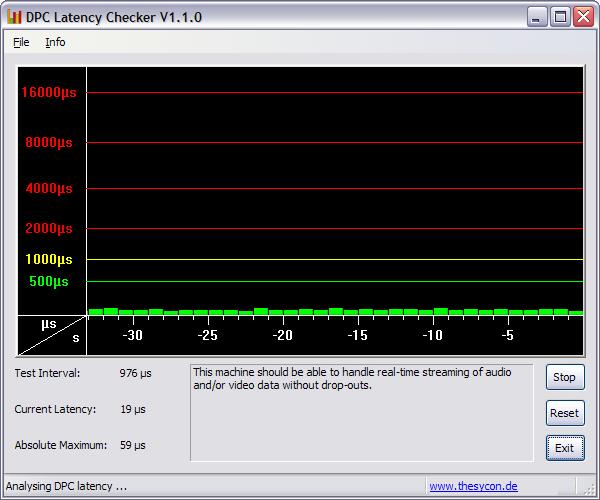Stop the latency analysis

(x=565, y=377)
